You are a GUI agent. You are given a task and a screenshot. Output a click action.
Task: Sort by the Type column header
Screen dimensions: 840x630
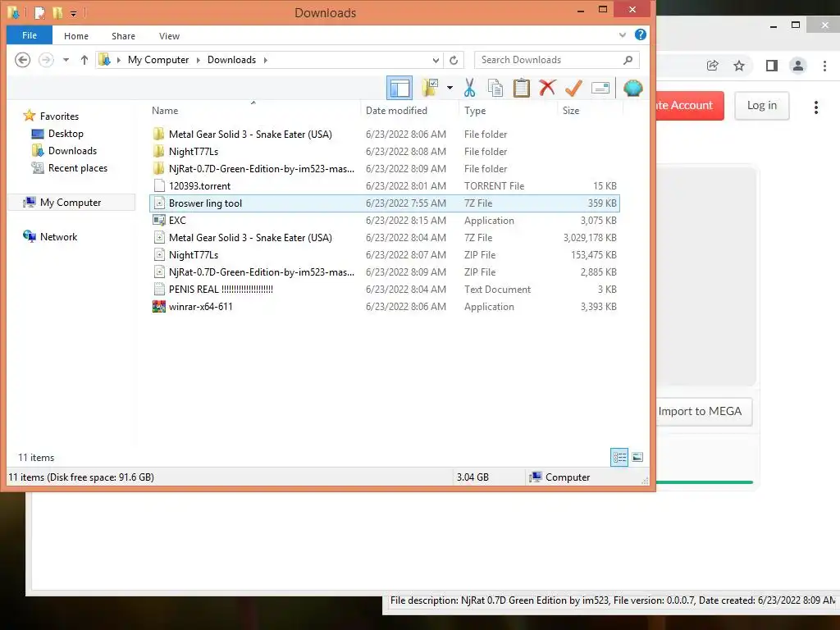[x=508, y=111]
